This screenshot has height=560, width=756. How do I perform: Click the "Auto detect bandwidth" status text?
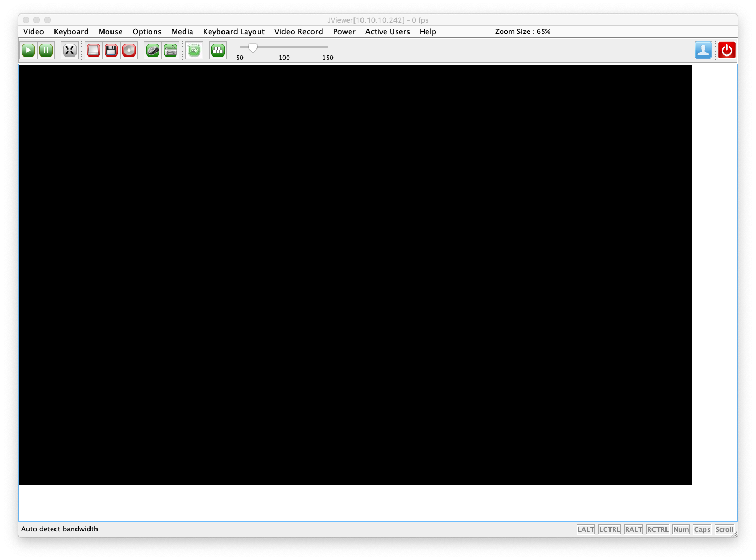tap(59, 529)
